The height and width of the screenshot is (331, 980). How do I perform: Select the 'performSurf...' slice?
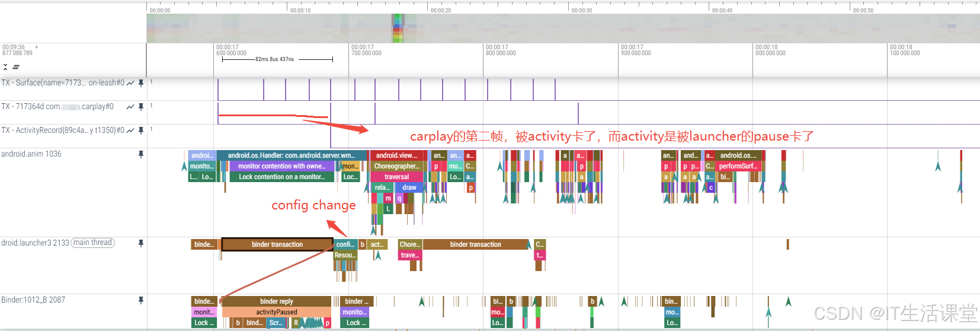click(x=739, y=166)
